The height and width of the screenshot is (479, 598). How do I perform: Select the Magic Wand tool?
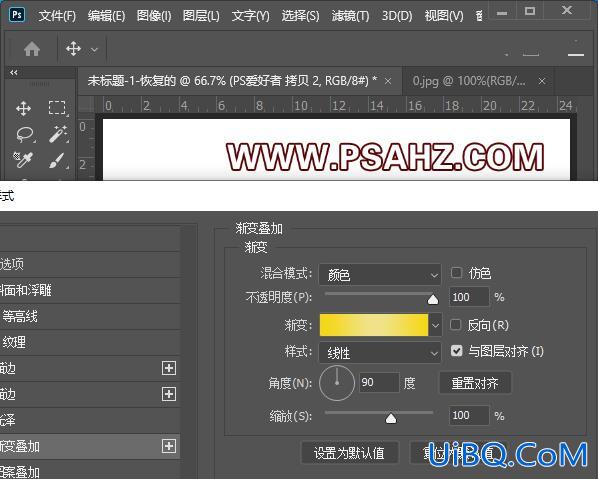58,134
